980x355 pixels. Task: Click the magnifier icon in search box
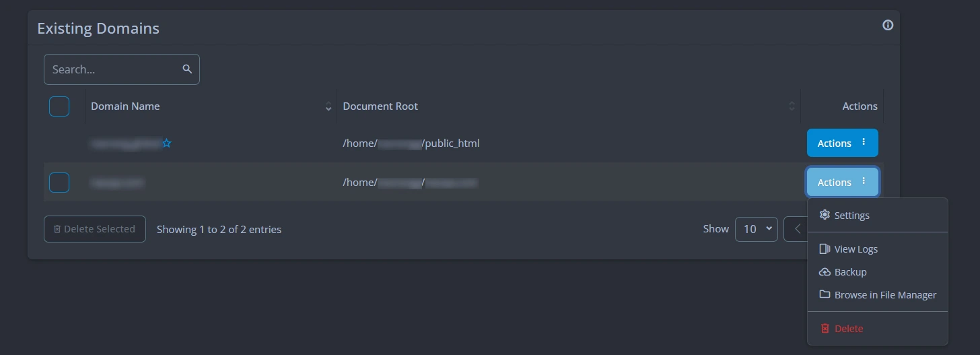tap(187, 69)
